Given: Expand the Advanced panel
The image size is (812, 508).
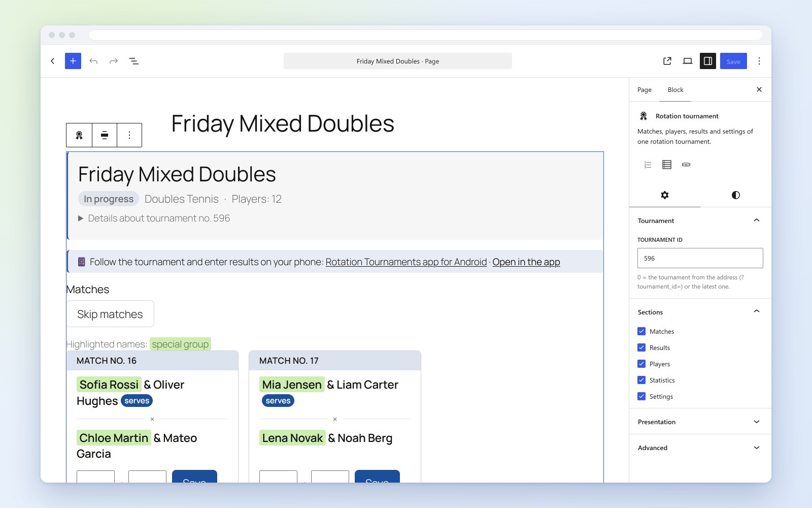Looking at the screenshot, I should pyautogui.click(x=700, y=448).
